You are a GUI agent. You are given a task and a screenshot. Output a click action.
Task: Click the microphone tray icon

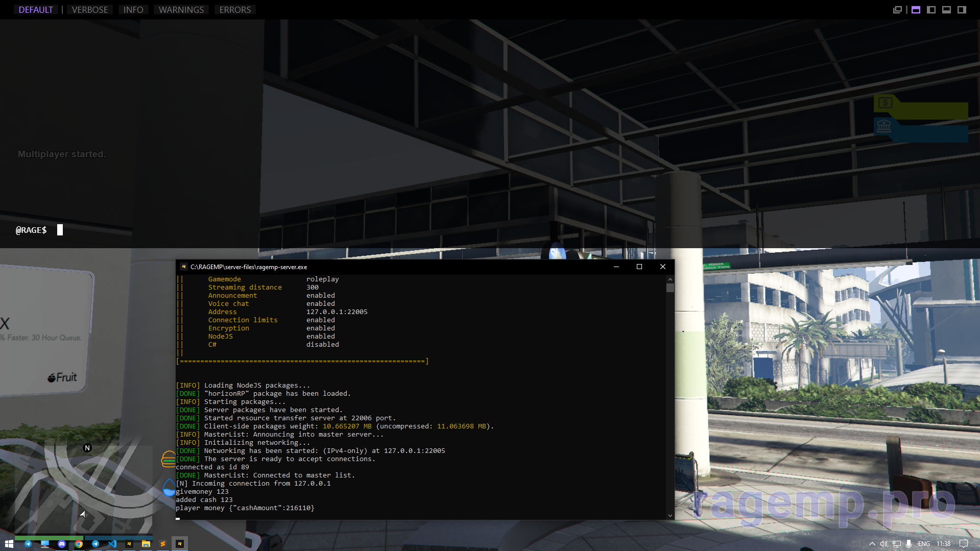[x=909, y=544]
